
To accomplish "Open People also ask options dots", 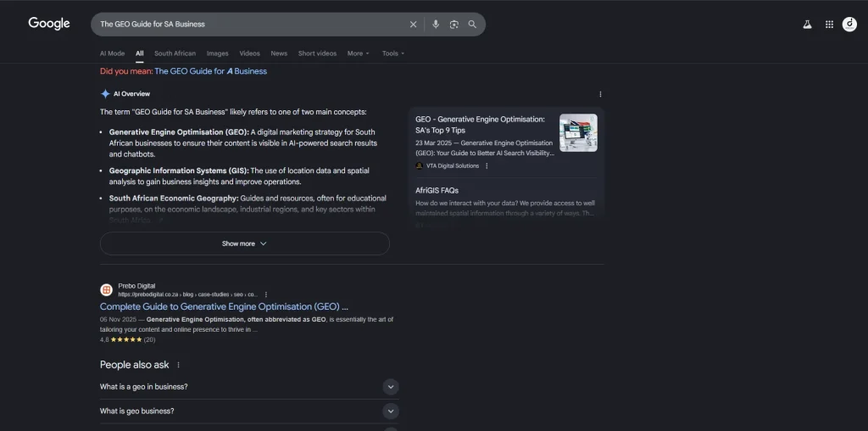I will pos(178,365).
